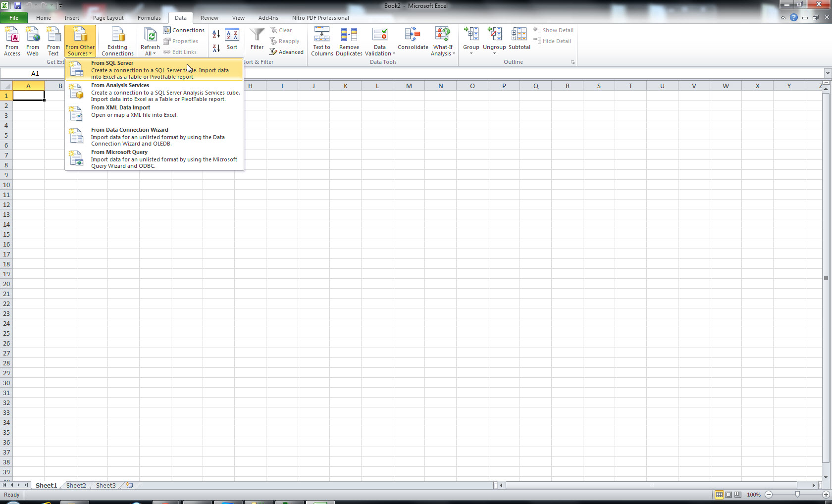The image size is (832, 504).
Task: Open the What-If Analysis dropdown
Action: click(x=443, y=50)
